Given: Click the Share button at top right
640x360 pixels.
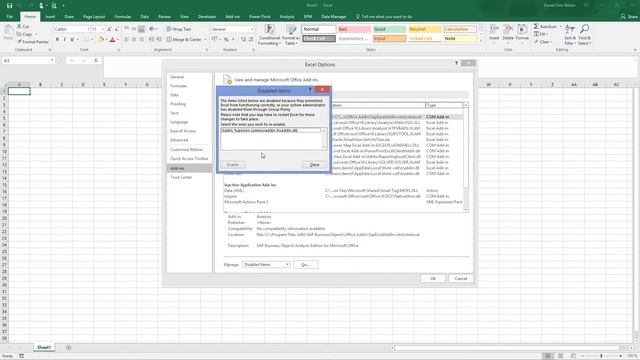Looking at the screenshot, I should pyautogui.click(x=629, y=17).
